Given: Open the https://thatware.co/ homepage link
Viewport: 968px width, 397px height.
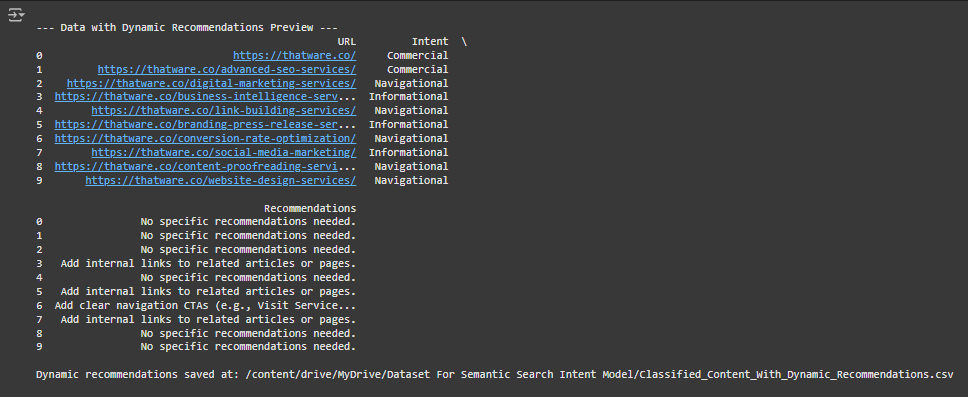Looking at the screenshot, I should [x=294, y=56].
